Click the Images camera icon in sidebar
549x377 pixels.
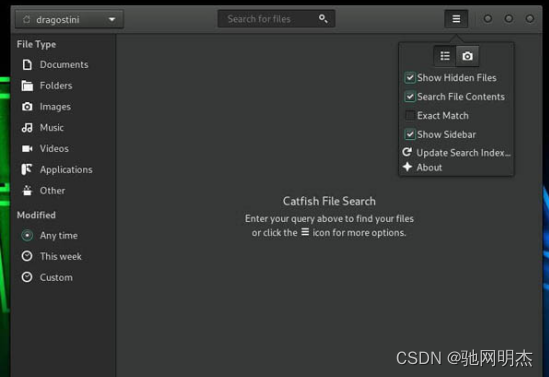27,107
